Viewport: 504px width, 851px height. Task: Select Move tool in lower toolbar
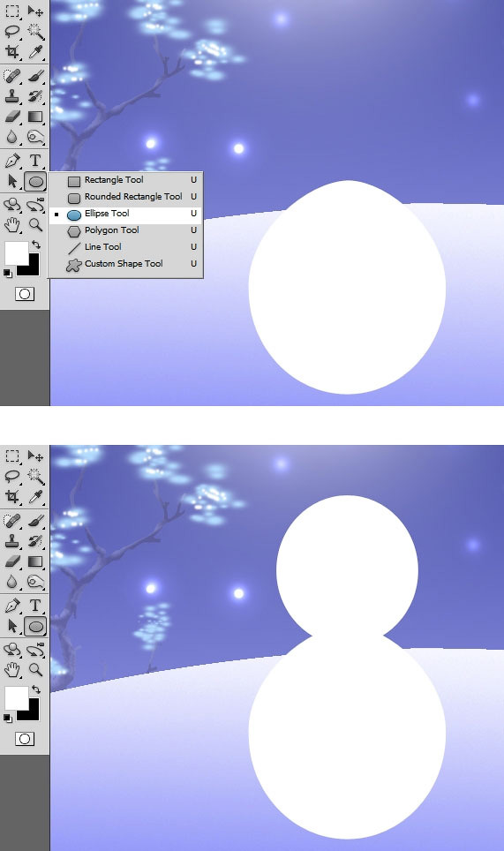(x=36, y=456)
